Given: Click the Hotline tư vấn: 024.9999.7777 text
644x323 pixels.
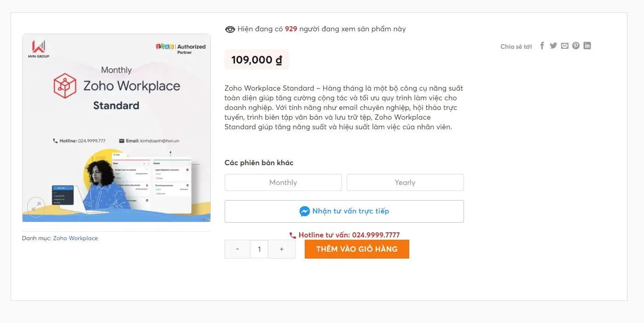Looking at the screenshot, I should 349,235.
